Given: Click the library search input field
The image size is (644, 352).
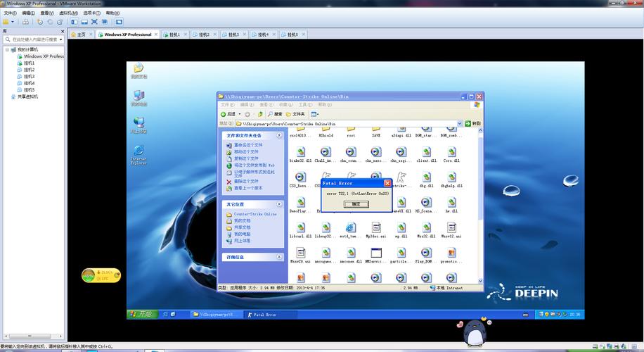Looking at the screenshot, I should pos(34,39).
